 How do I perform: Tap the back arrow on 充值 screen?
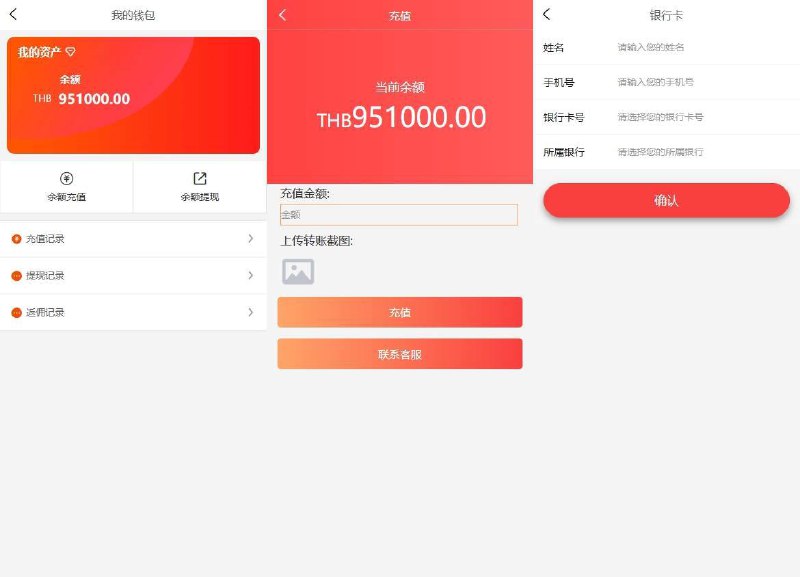point(283,15)
